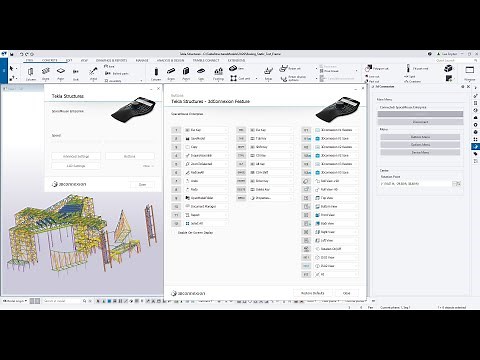Open the Extensions ribbon tab

[236, 60]
